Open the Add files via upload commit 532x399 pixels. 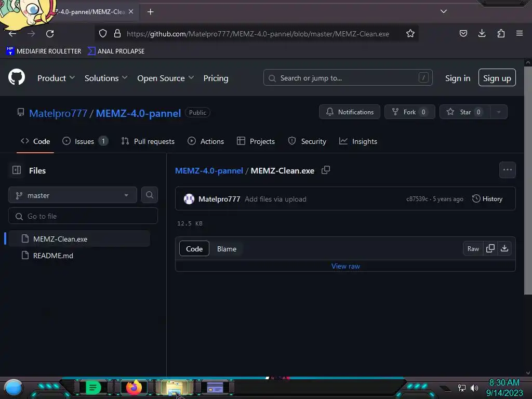tap(275, 199)
